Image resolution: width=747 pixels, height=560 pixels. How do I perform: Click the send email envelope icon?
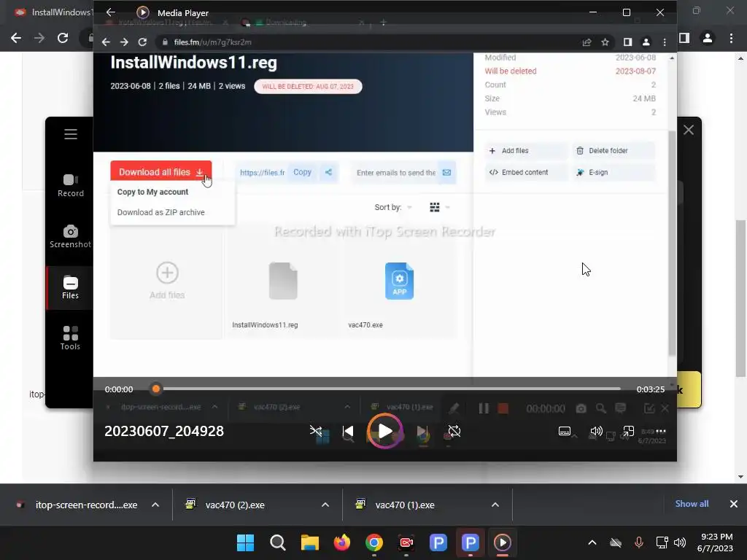[x=447, y=172]
